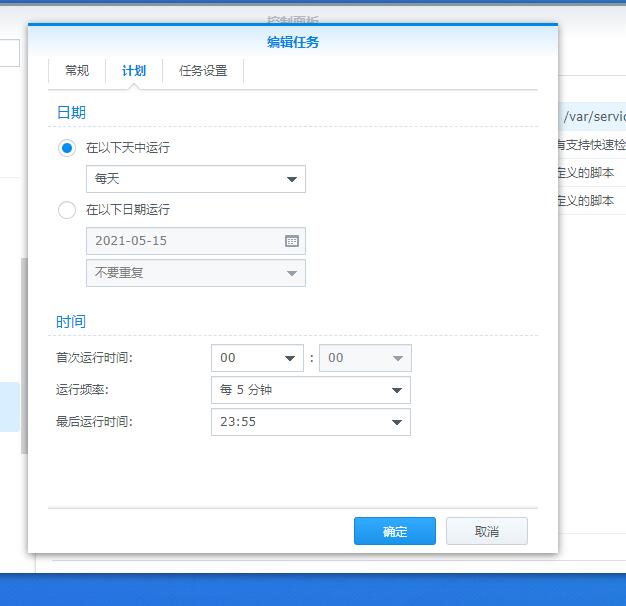Expand the 每天 day selection dropdown
This screenshot has height=606, width=626.
pos(195,179)
